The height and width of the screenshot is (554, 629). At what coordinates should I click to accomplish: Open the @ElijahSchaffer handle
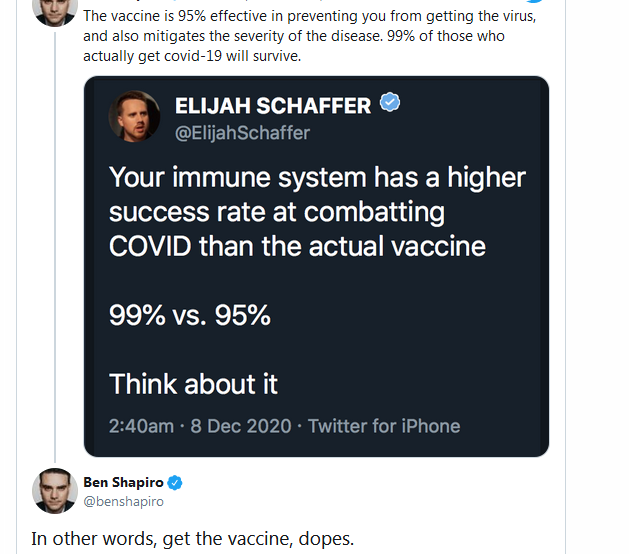coord(242,132)
